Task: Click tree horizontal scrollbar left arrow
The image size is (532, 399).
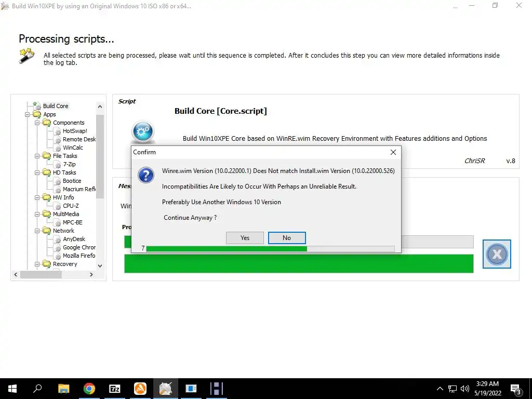Action: point(16,274)
